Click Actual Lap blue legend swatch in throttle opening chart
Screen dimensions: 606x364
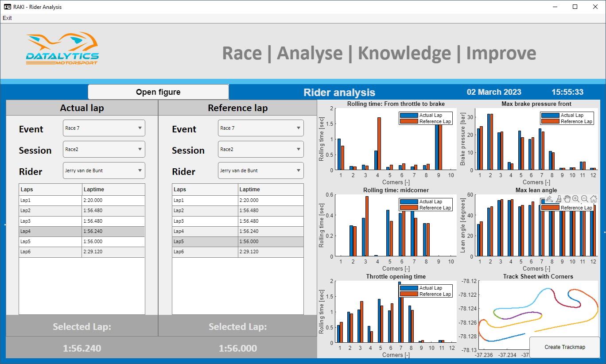(x=409, y=288)
